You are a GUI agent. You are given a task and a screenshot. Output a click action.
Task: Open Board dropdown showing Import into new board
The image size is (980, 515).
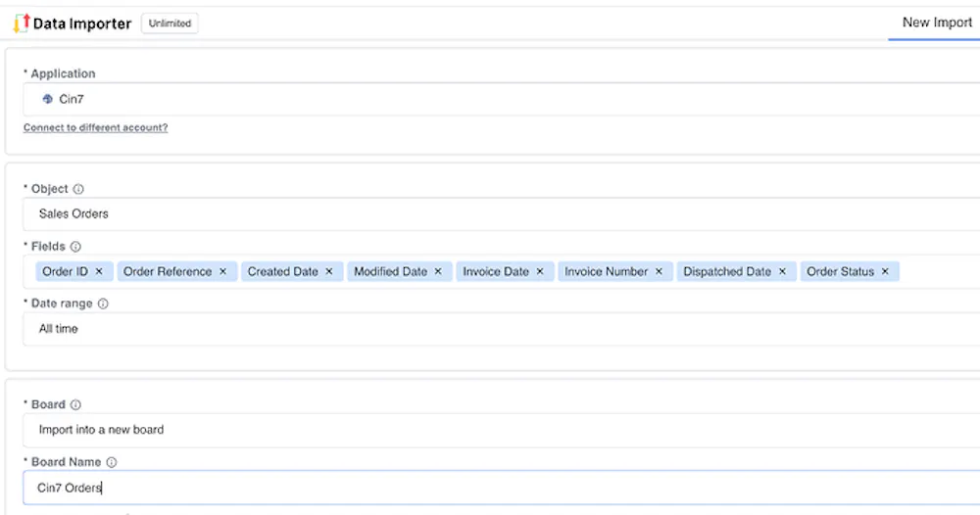click(501, 430)
